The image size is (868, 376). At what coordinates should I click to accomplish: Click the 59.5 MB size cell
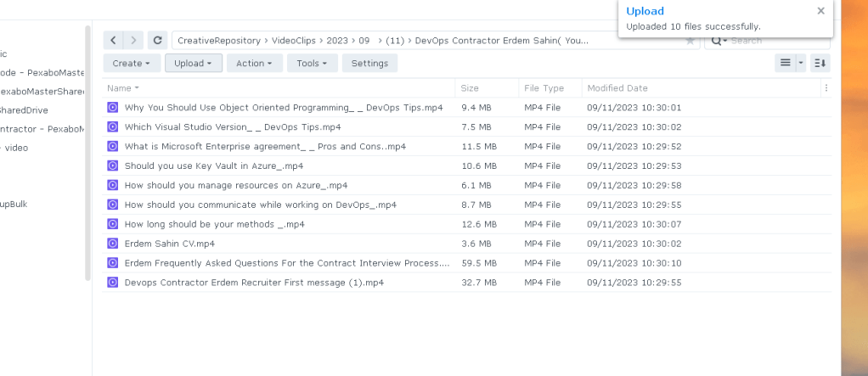(479, 262)
